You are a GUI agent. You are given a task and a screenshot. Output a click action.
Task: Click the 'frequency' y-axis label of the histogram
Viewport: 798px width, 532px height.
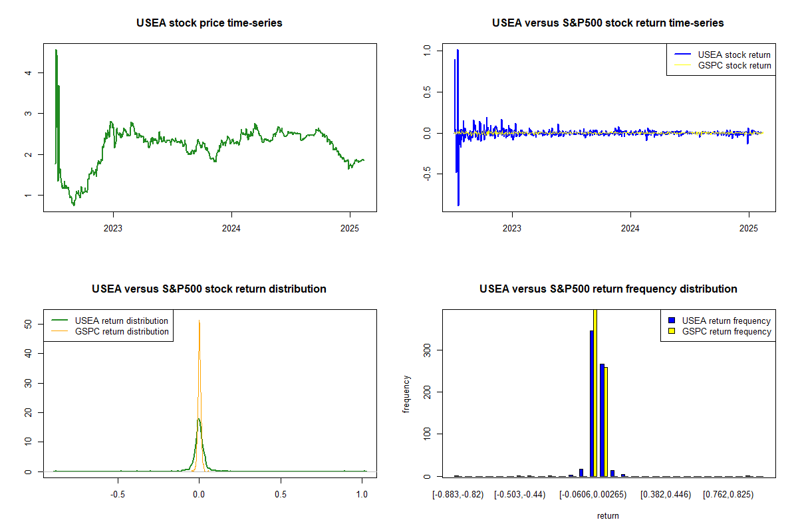click(x=406, y=394)
